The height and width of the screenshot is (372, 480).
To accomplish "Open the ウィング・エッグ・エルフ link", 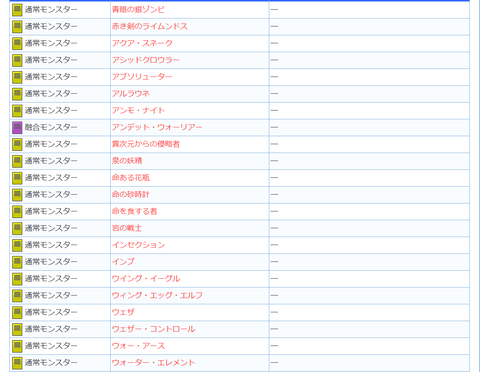I will pos(157,295).
